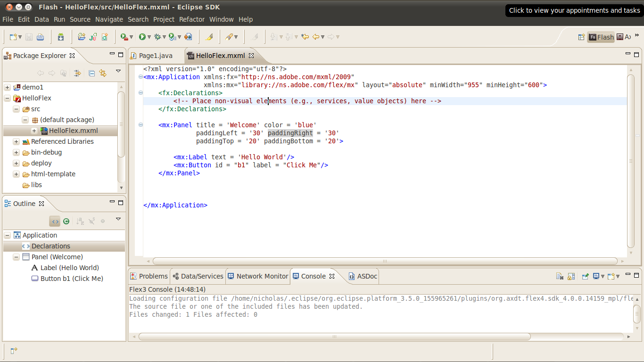Screen dimensions: 644x362
Task: Click the open web browser toolbar icon
Action: (x=188, y=37)
